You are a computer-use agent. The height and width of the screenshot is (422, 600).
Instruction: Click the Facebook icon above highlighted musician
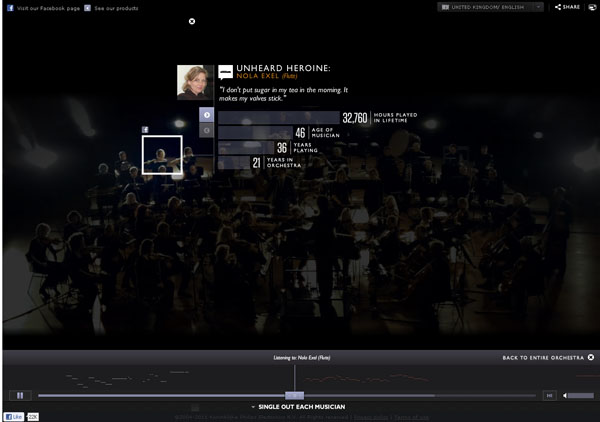tap(145, 130)
